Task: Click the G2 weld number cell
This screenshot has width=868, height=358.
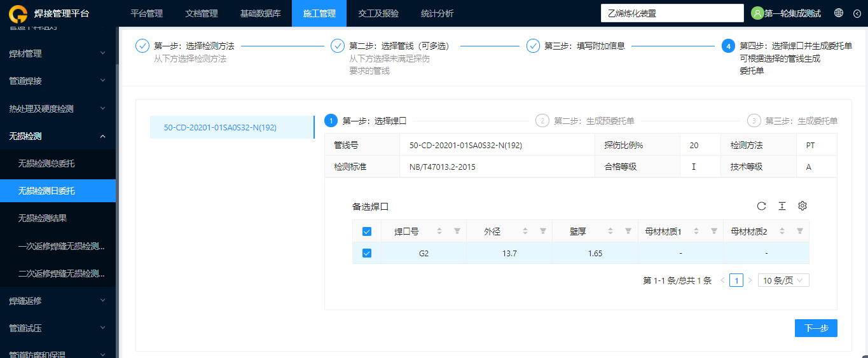Action: point(424,253)
